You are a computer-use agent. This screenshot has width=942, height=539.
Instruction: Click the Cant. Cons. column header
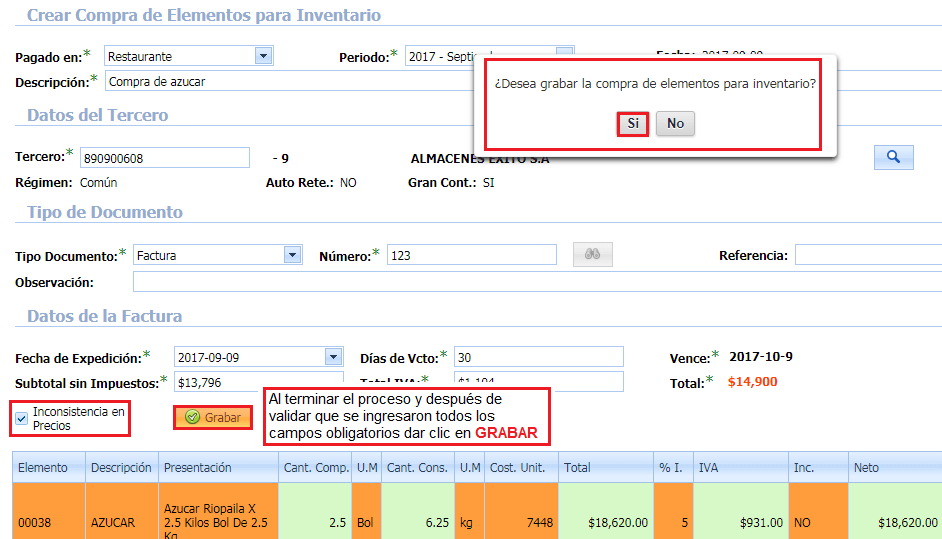[418, 467]
